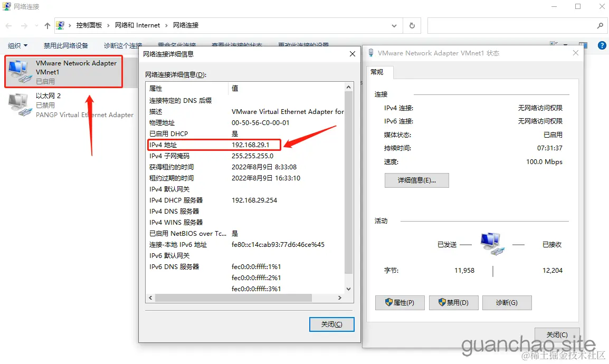Viewport: 609px width, 364px height.
Task: Click 关闭(C) in details dialog
Action: pyautogui.click(x=332, y=324)
